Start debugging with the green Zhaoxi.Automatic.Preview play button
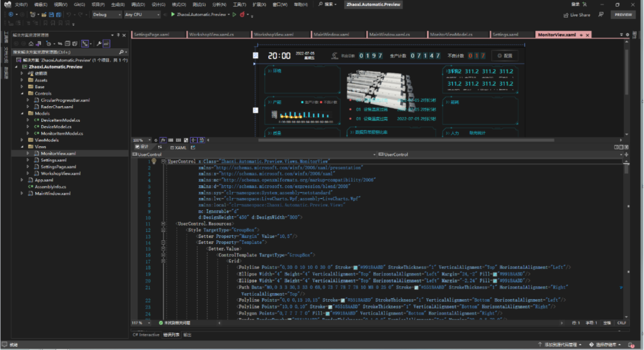Viewport: 644px width, 350px height. [x=172, y=14]
